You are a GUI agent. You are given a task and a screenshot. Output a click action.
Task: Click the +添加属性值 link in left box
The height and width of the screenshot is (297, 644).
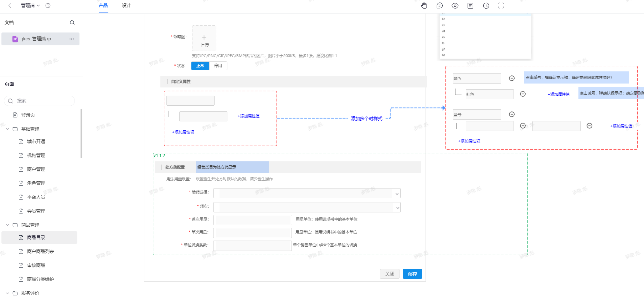coord(248,116)
